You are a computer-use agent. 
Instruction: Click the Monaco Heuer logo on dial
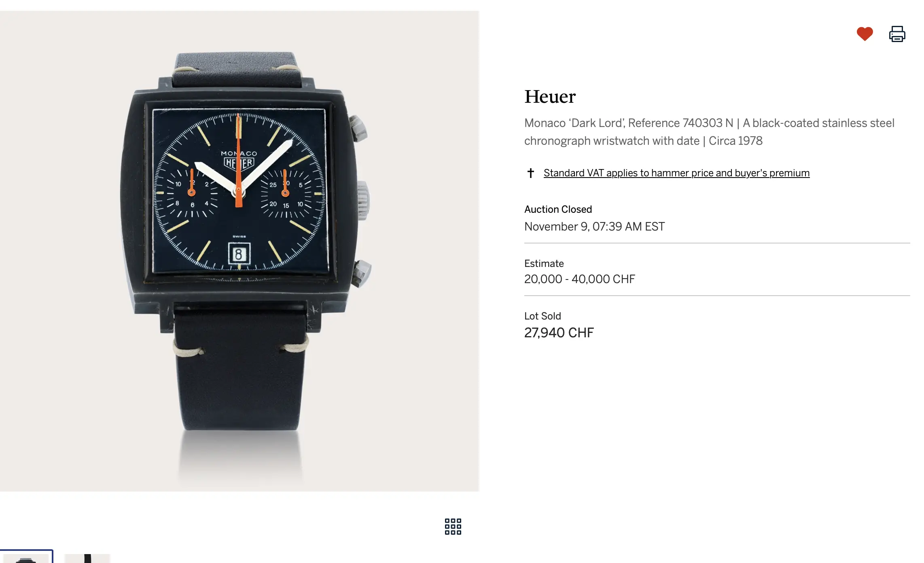pos(239,160)
